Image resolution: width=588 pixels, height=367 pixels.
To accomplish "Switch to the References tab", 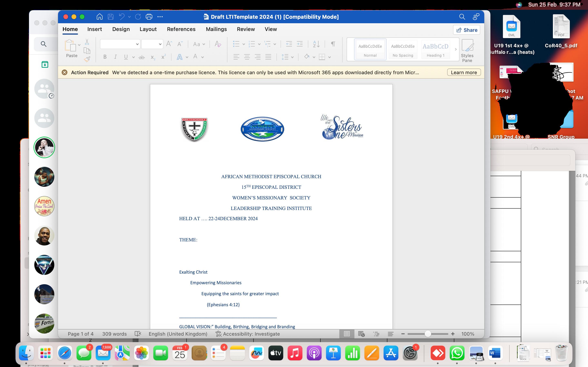I will pyautogui.click(x=181, y=29).
